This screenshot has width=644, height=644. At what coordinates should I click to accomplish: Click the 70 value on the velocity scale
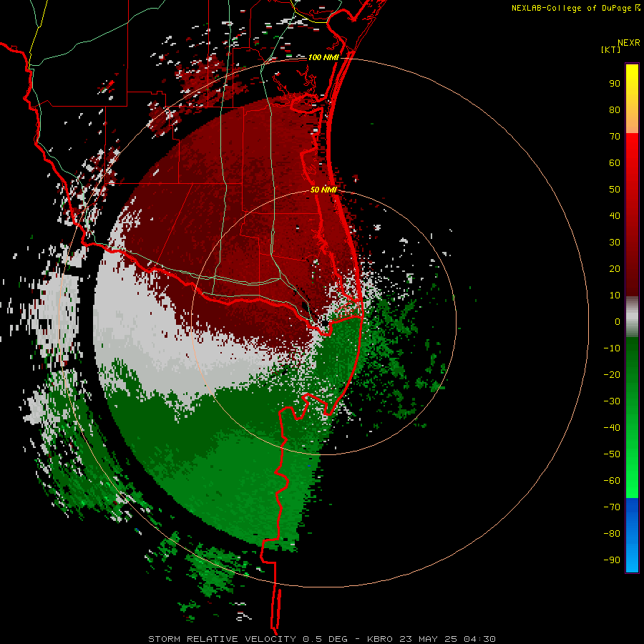pos(615,137)
